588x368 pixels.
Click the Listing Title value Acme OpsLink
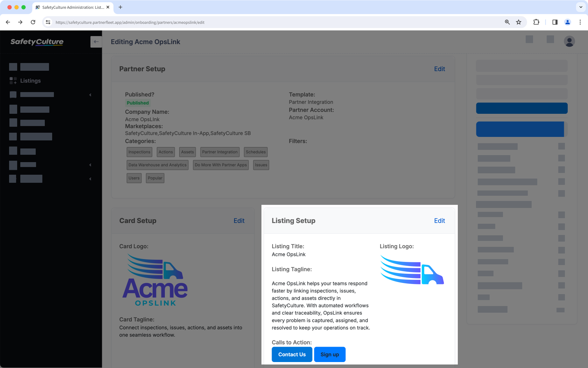(x=289, y=255)
